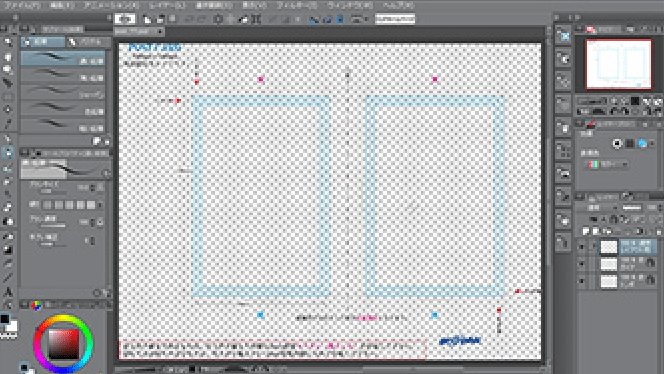Open the fourth menu bar item, Layer
664x374 pixels.
pos(168,6)
